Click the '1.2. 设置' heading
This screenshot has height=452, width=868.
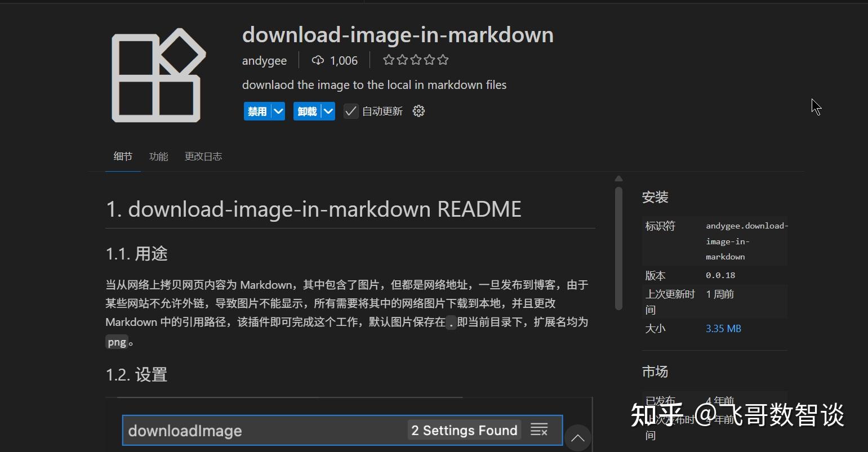137,374
